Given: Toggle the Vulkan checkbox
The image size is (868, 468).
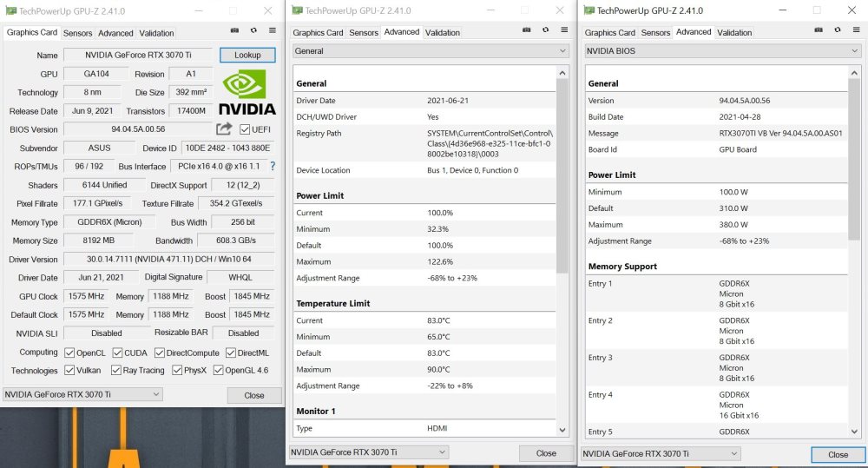Looking at the screenshot, I should [x=69, y=370].
